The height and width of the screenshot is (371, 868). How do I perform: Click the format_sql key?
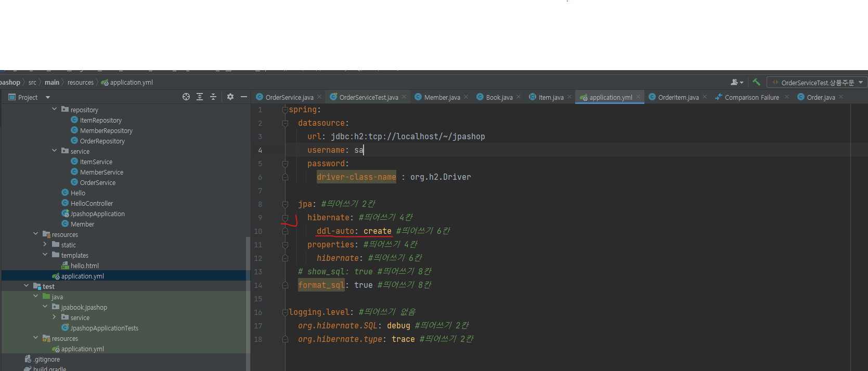click(x=321, y=285)
